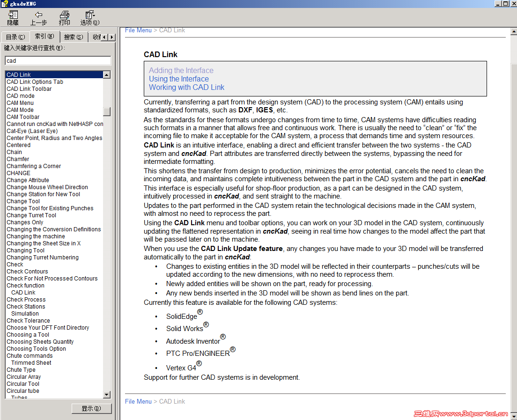Viewport: 517px width, 420px height.
Task: Open the 搜索 (Search) tab
Action: click(x=74, y=37)
